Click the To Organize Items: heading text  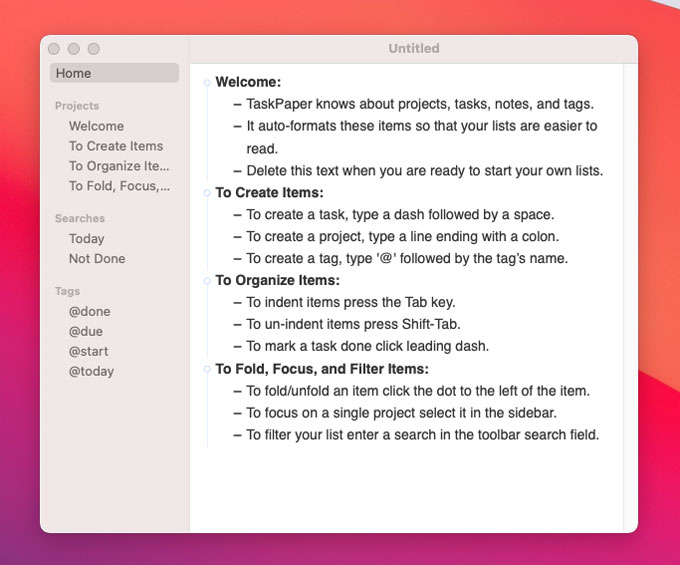278,281
